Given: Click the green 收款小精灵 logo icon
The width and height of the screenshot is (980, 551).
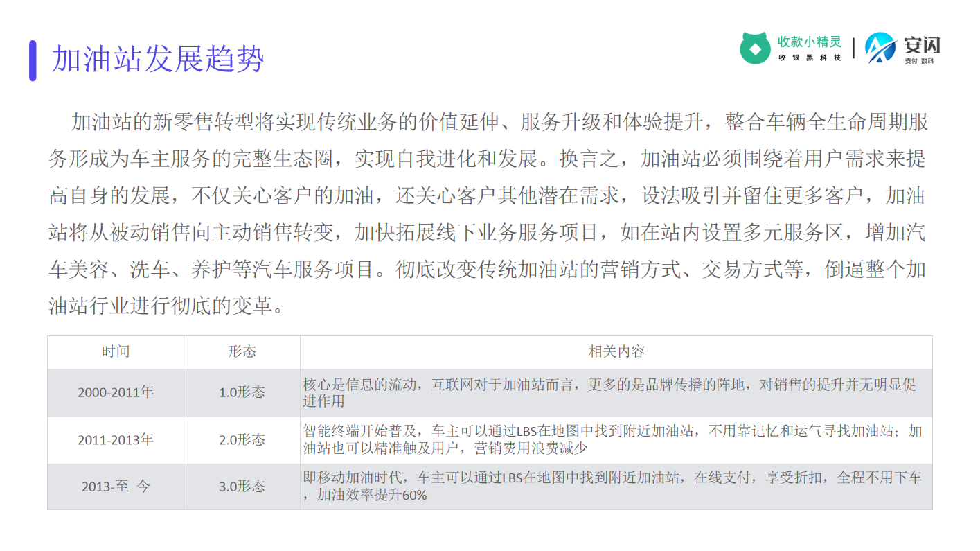Looking at the screenshot, I should pyautogui.click(x=756, y=48).
